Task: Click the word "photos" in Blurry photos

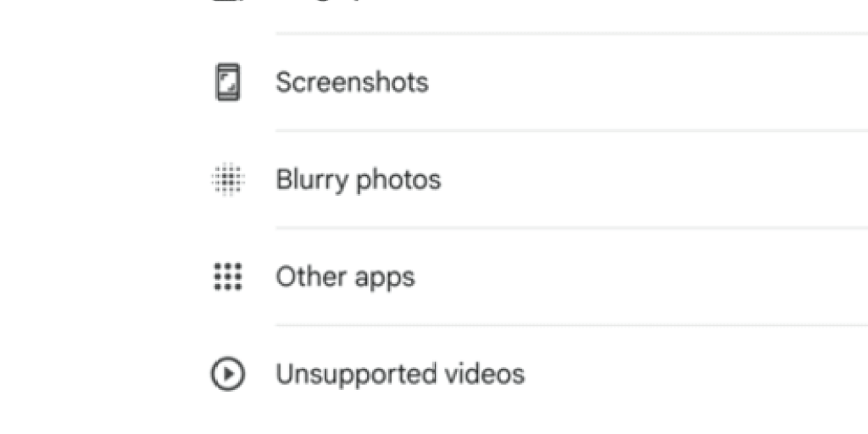Action: tap(398, 181)
